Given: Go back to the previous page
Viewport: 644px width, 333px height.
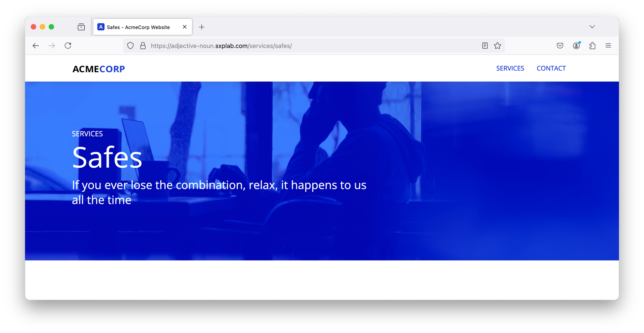Looking at the screenshot, I should pos(36,46).
